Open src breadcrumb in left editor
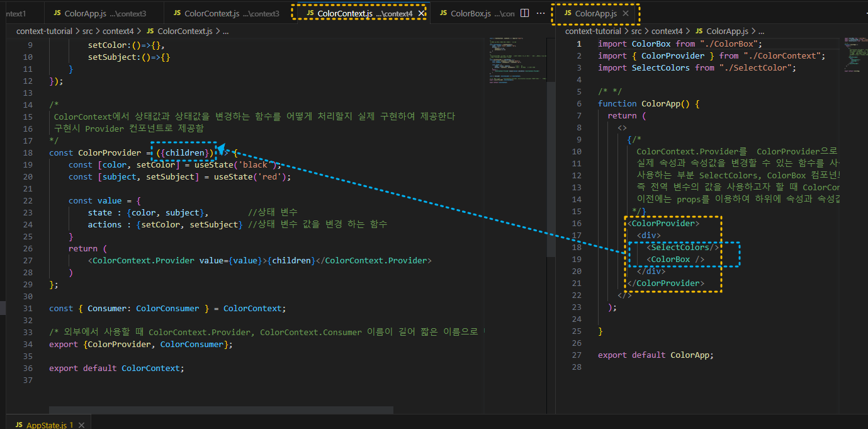Screen dimensions: 868x429 tap(87, 30)
